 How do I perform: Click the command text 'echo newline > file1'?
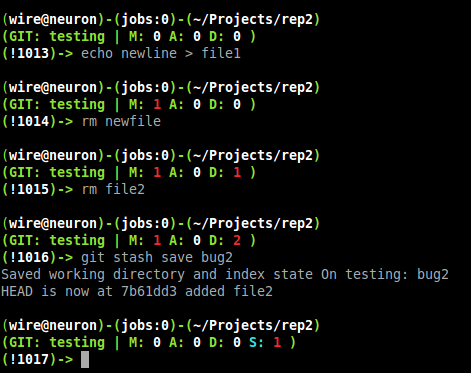(x=161, y=53)
